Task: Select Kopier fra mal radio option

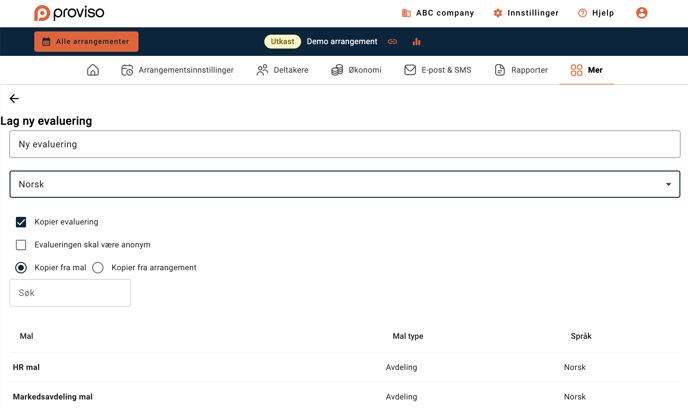Action: (21, 268)
